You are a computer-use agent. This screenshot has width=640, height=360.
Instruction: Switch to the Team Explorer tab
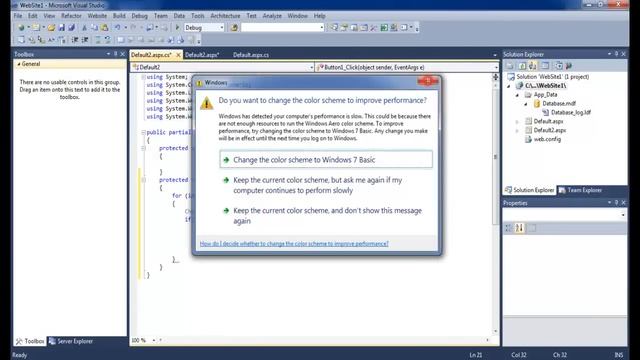pyautogui.click(x=580, y=190)
